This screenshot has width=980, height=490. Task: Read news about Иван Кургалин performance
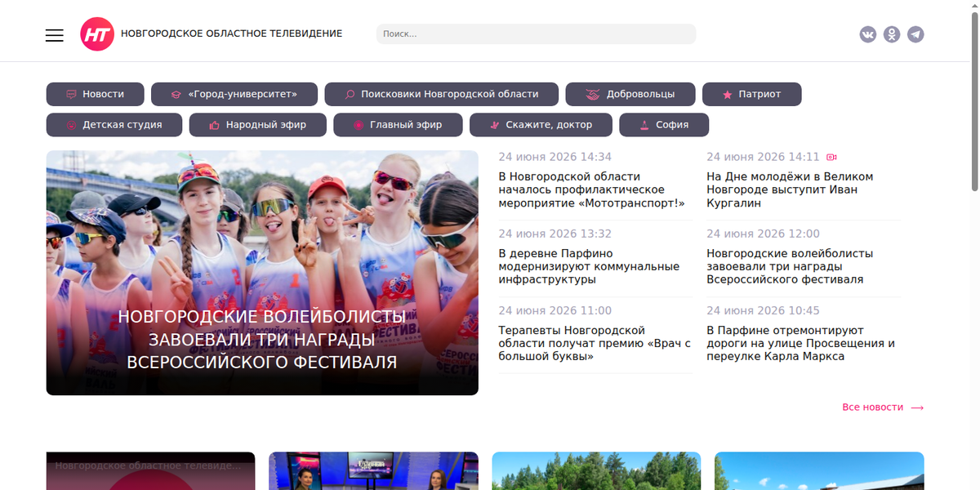coord(790,189)
